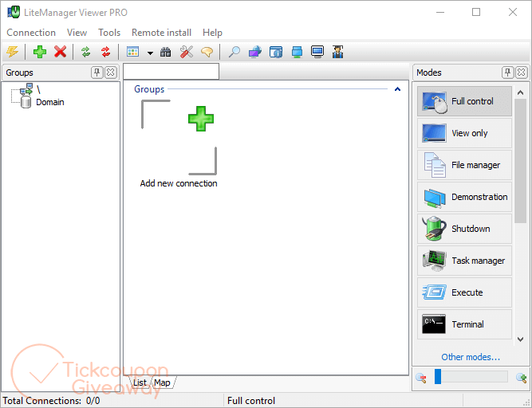Click the magnifying glass toolbar icon
The image size is (532, 408).
(x=234, y=52)
